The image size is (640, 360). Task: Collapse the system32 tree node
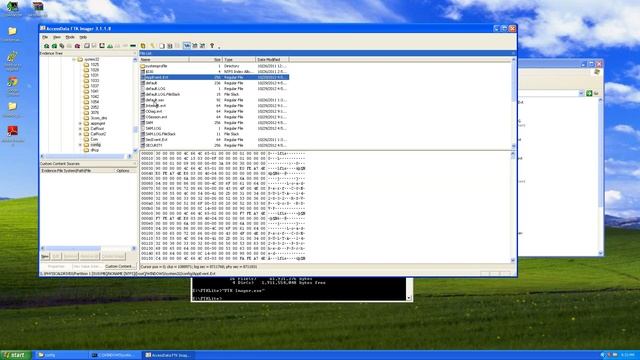[x=74, y=59]
